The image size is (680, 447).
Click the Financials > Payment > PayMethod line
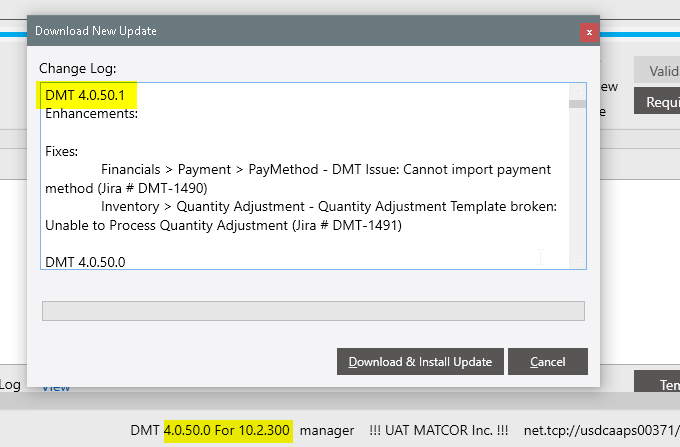click(326, 169)
